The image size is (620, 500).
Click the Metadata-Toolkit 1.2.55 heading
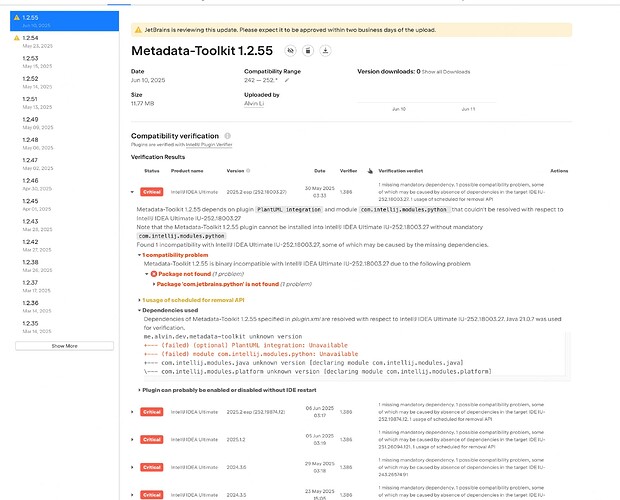coord(202,51)
